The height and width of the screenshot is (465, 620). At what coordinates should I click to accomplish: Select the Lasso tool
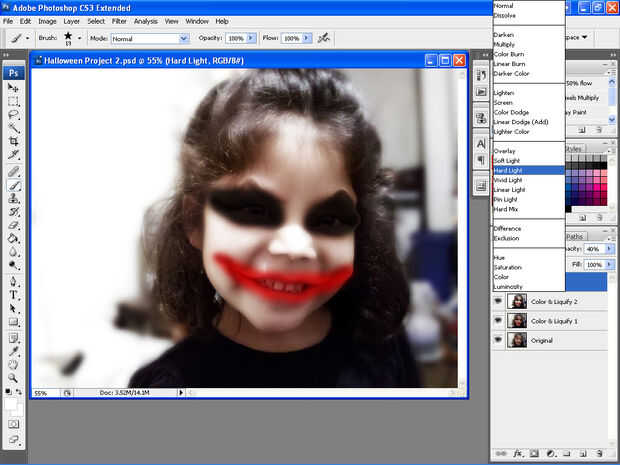click(x=14, y=115)
